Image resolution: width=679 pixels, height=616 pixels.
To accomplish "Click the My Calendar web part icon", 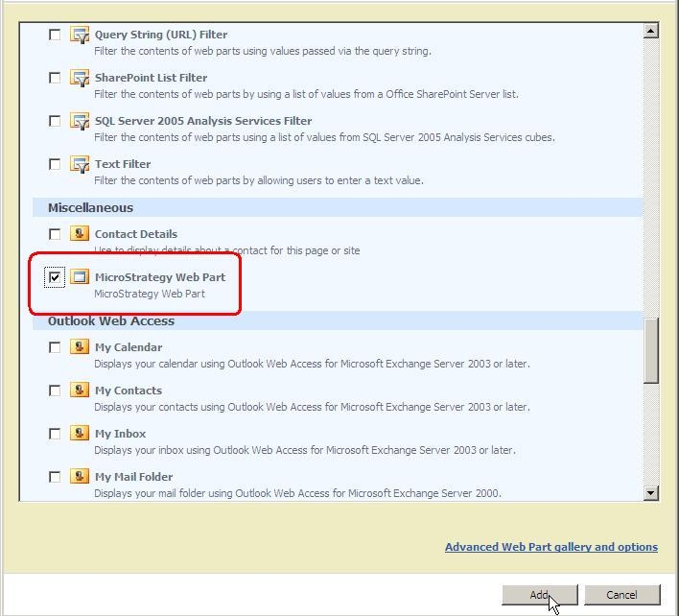I will pyautogui.click(x=80, y=347).
